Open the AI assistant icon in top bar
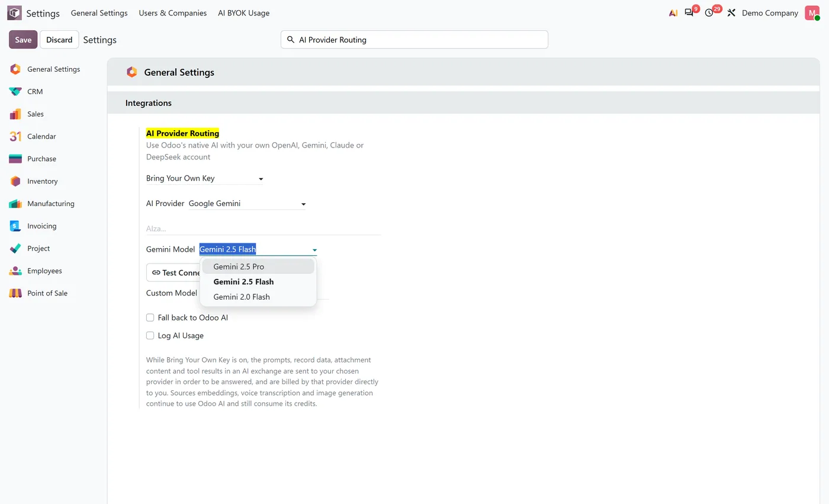Screen dimensions: 829x504 (x=673, y=13)
